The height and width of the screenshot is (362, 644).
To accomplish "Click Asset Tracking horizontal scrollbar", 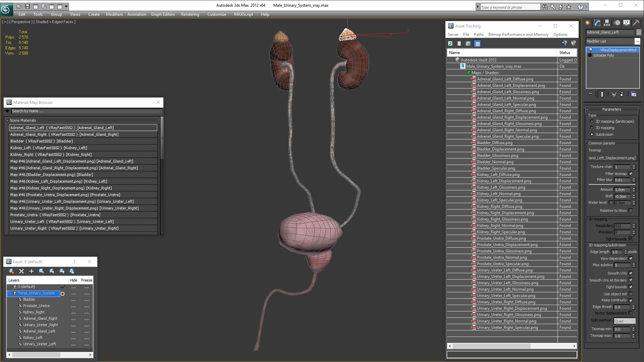I will tap(512, 346).
